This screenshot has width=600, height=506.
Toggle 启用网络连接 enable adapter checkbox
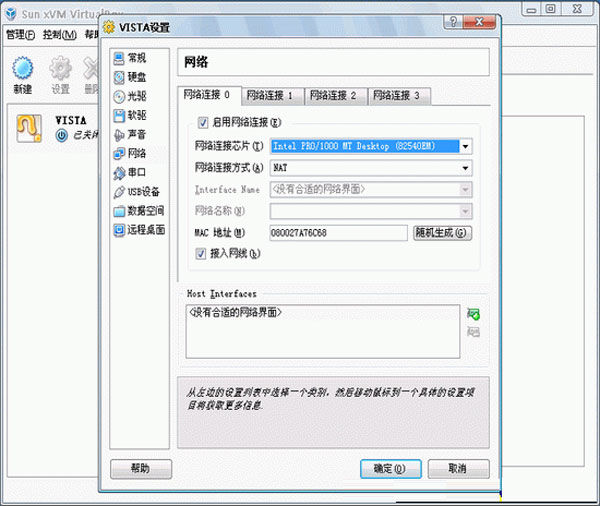(202, 123)
